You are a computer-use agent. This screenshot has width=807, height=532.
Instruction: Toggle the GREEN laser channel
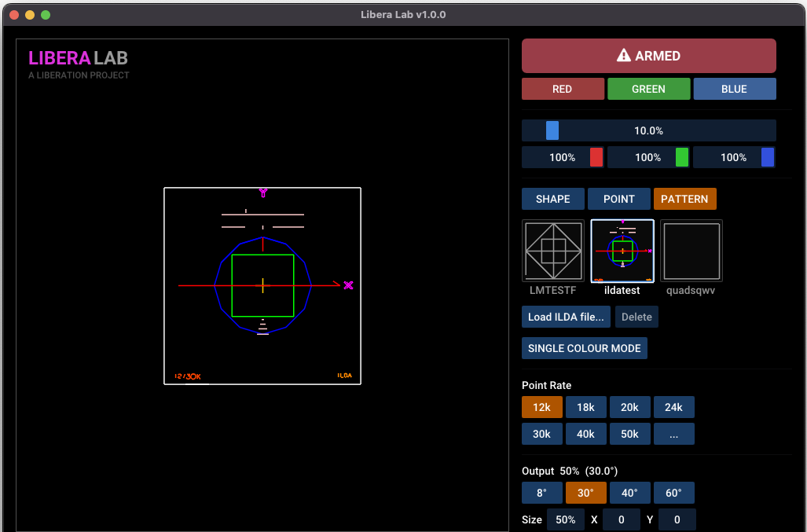point(648,89)
